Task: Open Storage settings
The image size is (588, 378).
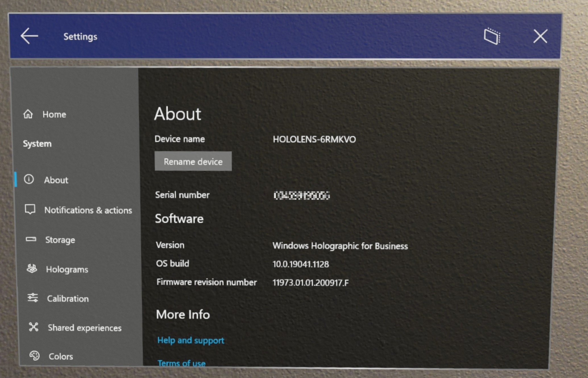Action: [61, 239]
